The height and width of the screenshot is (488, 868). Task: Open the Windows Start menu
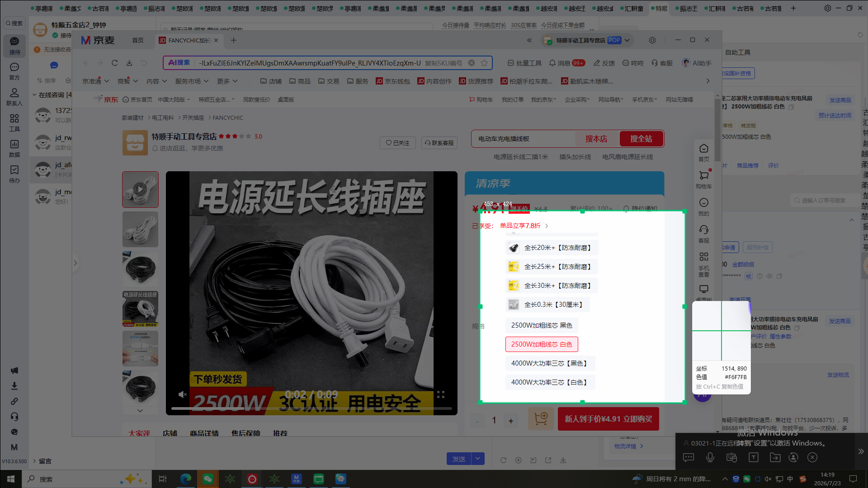coord(11,479)
